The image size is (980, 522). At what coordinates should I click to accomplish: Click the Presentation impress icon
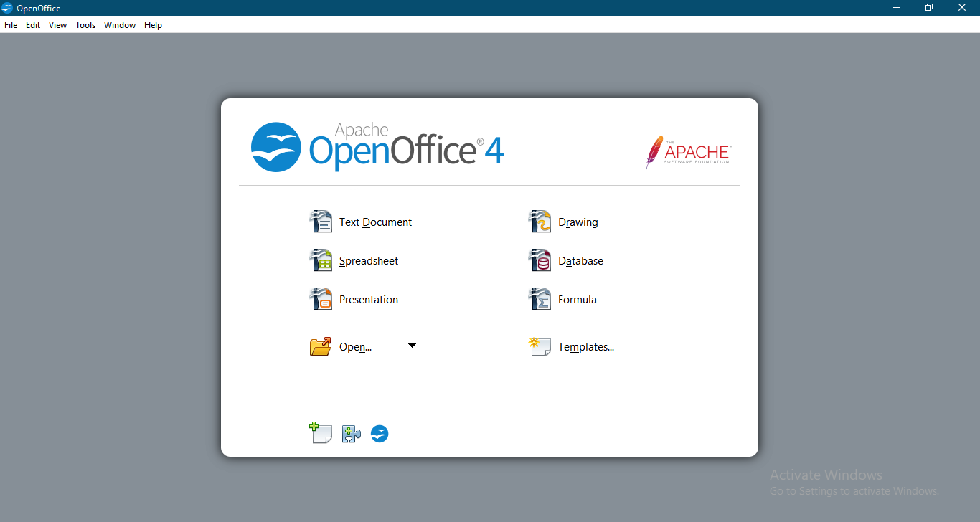click(321, 299)
